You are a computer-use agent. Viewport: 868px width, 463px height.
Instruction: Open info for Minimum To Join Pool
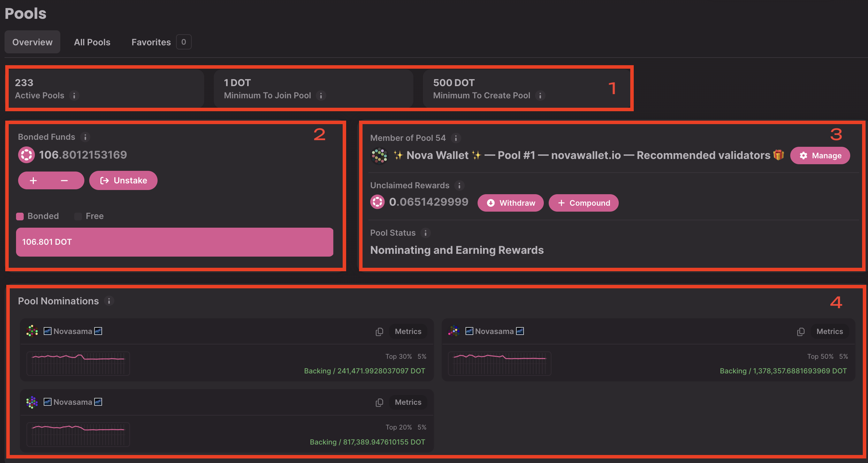tap(321, 96)
